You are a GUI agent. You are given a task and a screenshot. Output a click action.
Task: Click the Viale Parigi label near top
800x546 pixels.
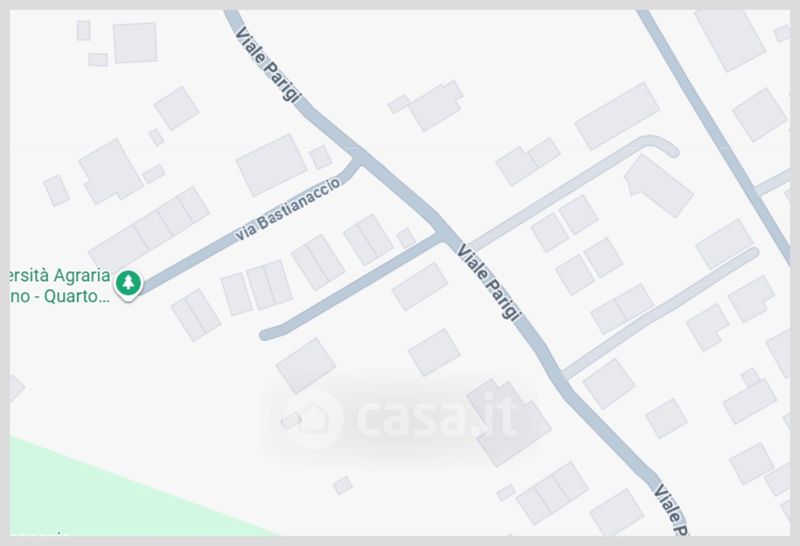tap(268, 64)
